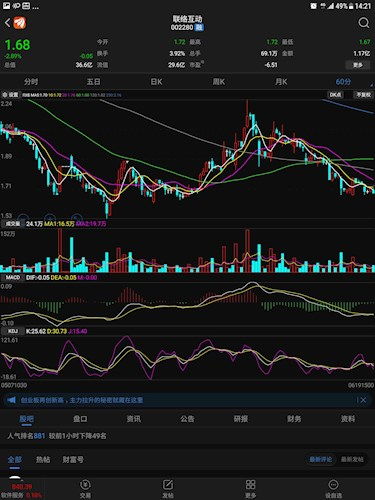Screen dimensions: 375x500
Task: Dismiss the blue news banner
Action: coord(363,400)
